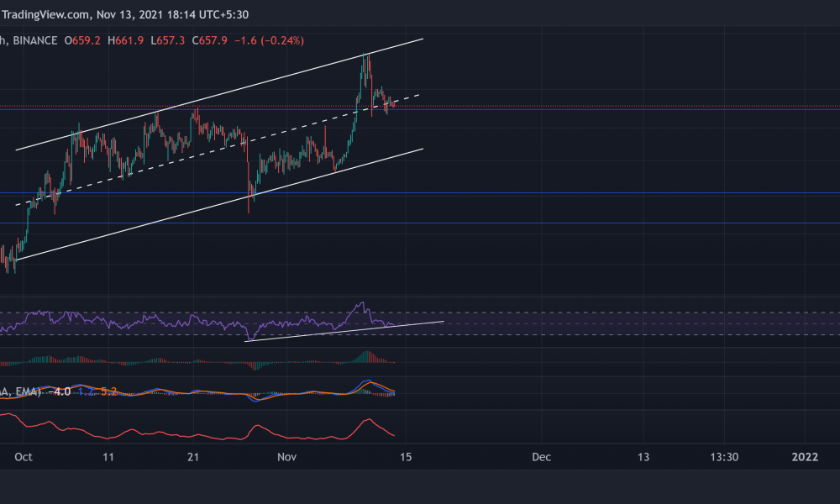The width and height of the screenshot is (840, 504).
Task: Click the 13:30 label on time axis
Action: tap(724, 457)
